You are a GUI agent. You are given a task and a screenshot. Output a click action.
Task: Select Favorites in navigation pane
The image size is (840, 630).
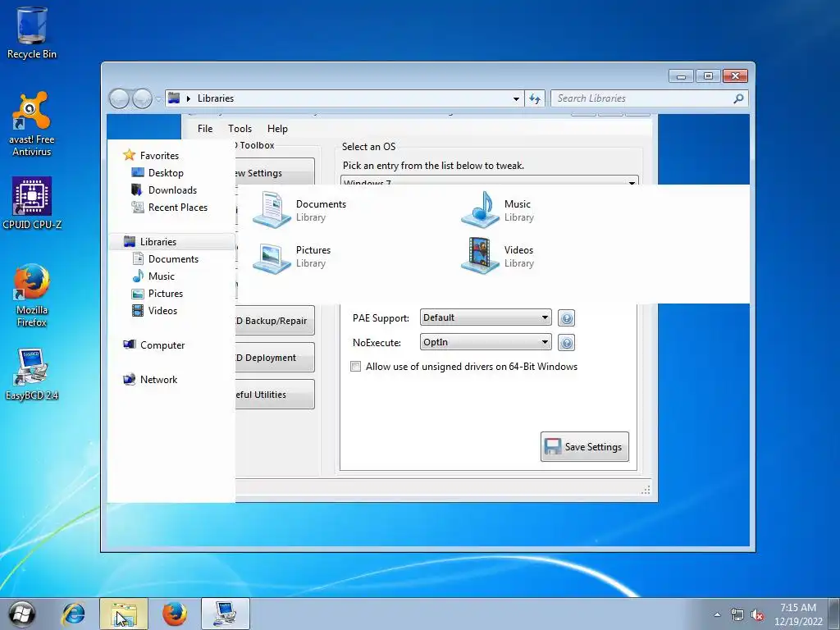point(159,156)
